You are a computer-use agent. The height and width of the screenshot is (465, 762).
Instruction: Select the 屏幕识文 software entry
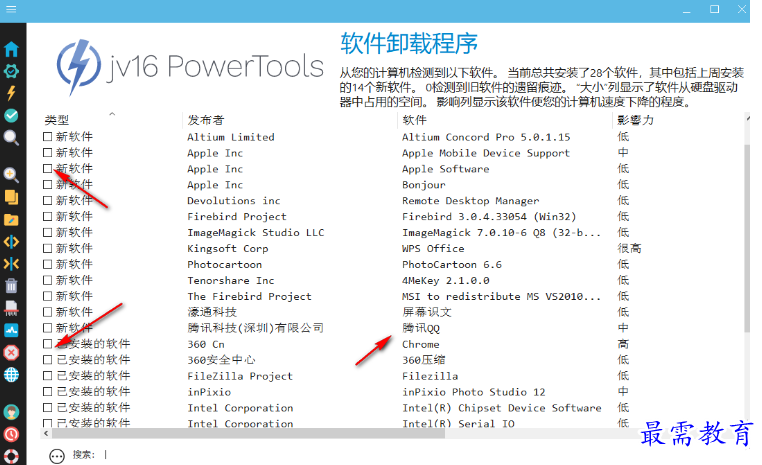[x=427, y=312]
